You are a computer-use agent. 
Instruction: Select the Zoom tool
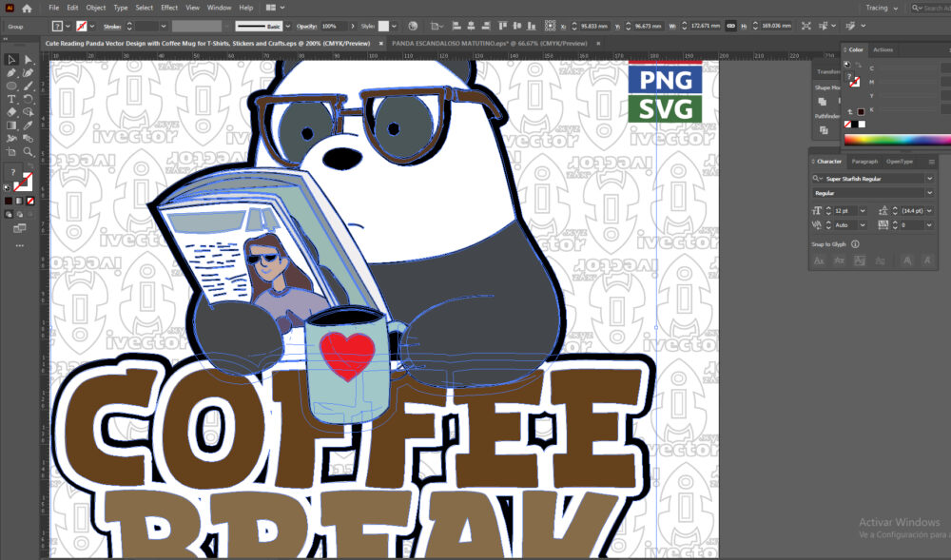pyautogui.click(x=28, y=152)
